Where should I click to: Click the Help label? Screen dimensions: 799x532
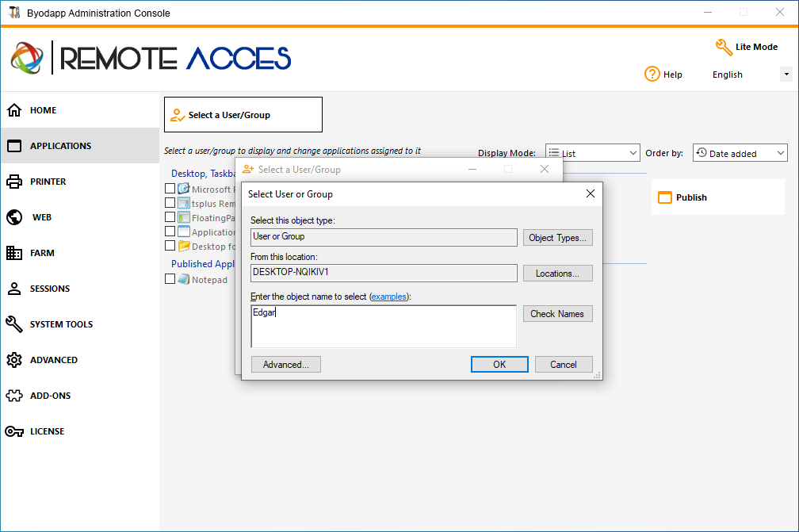point(673,75)
